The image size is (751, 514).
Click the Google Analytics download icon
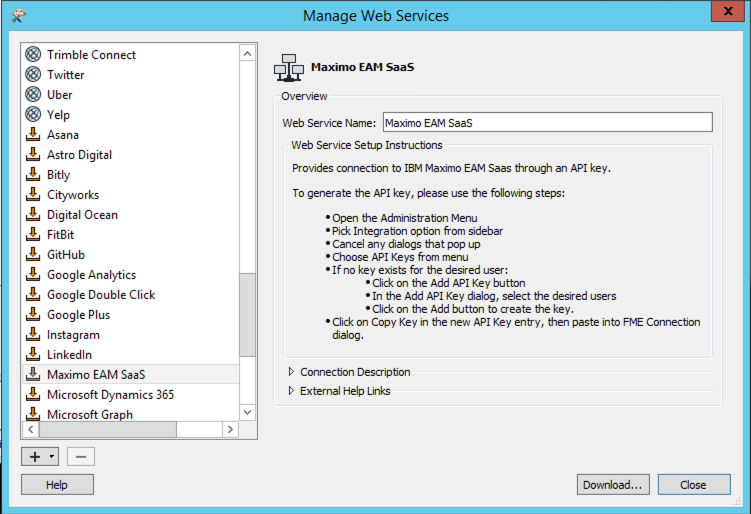pyautogui.click(x=33, y=274)
